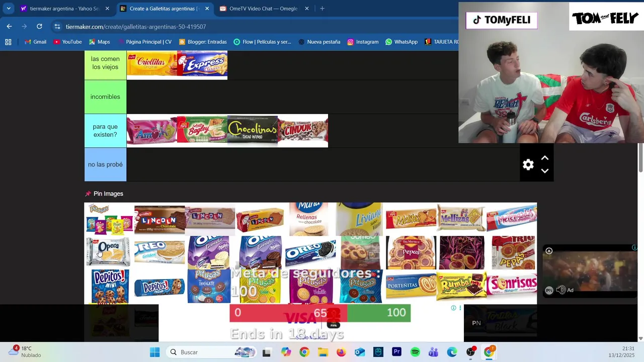Screen dimensions: 644x362
Task: Pick the Trio Pepas cookie image
Action: (x=512, y=252)
